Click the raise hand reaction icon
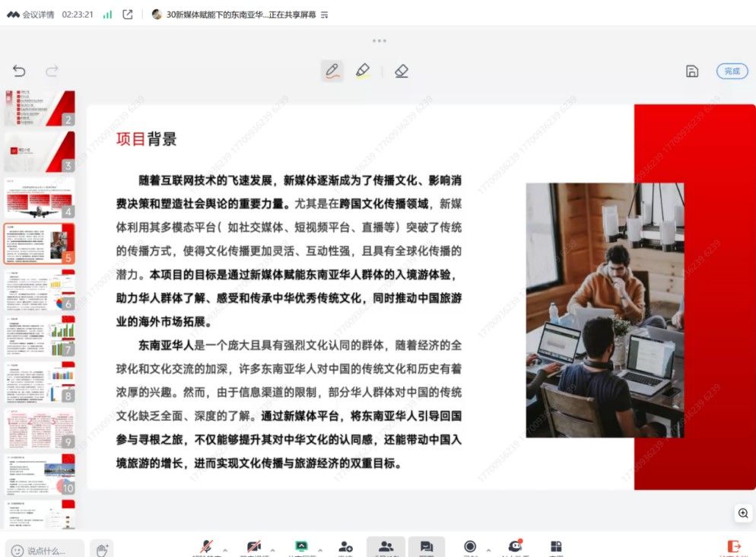756x557 pixels. coord(101,549)
